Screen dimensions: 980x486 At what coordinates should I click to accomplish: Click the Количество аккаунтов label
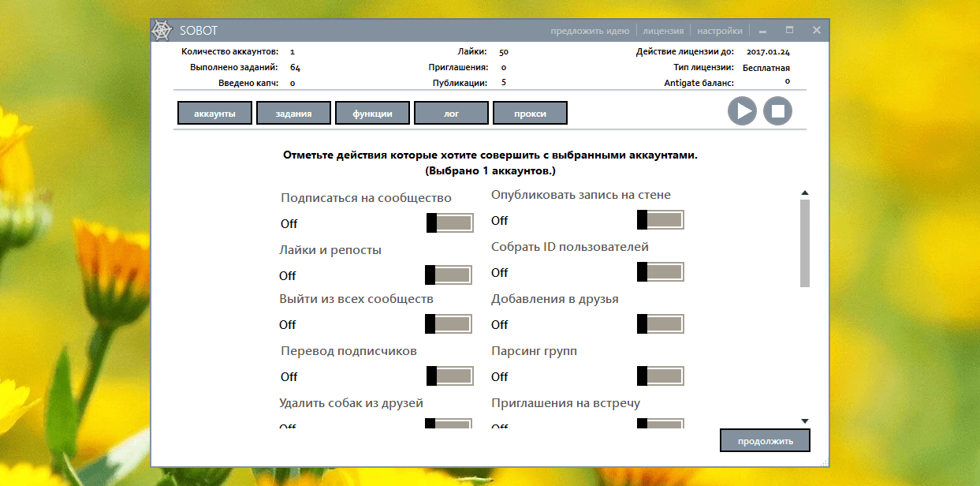[229, 51]
